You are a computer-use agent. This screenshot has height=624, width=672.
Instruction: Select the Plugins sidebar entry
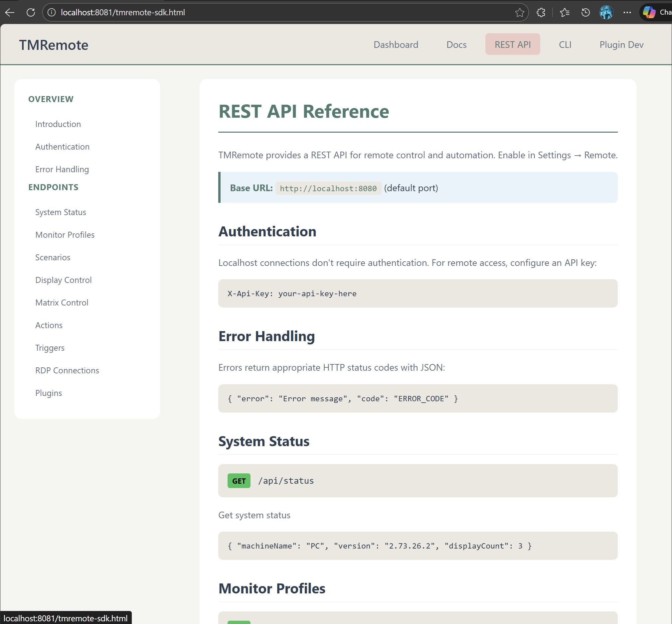(x=49, y=393)
